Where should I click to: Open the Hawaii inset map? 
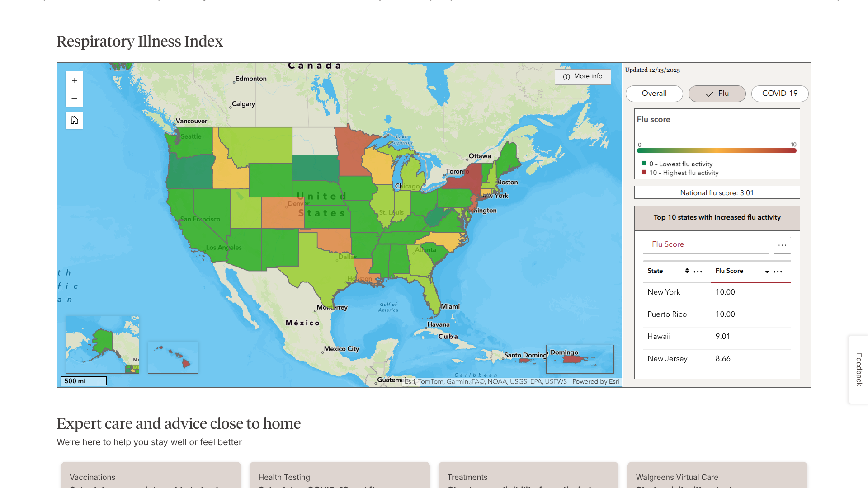pyautogui.click(x=173, y=357)
